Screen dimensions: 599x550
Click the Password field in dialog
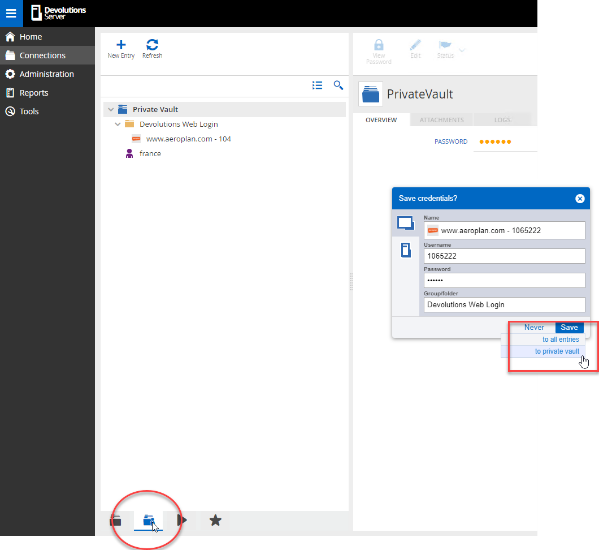(504, 280)
